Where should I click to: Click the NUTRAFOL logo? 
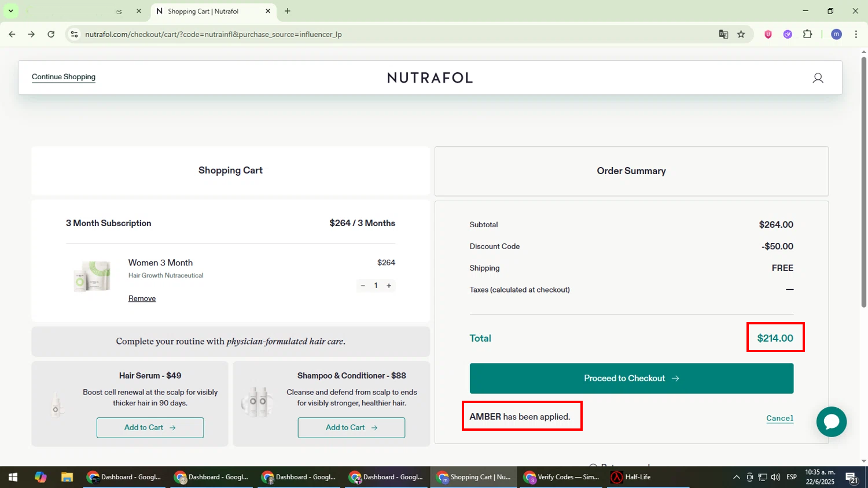[x=430, y=78]
